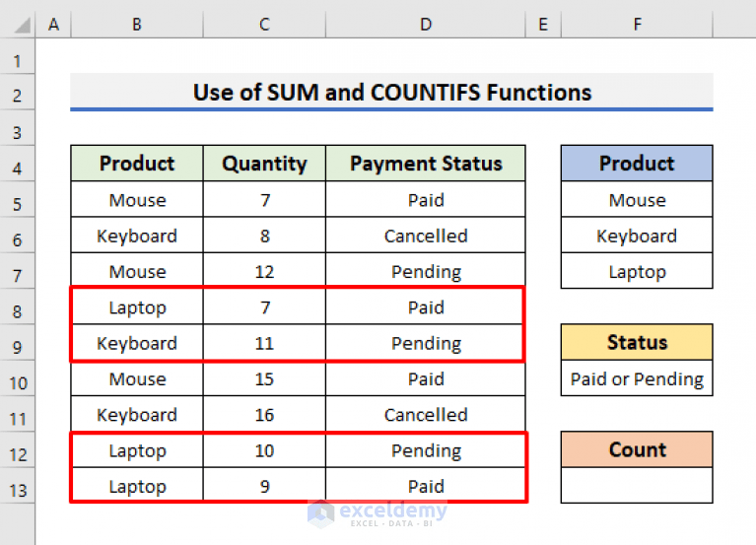The image size is (756, 545).
Task: Select quantity '12' in row 7
Action: coord(264,271)
